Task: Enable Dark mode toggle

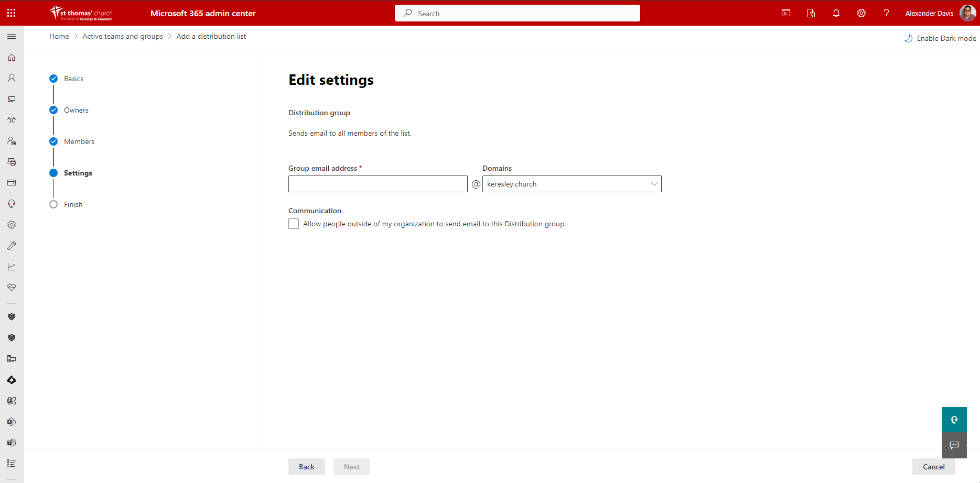Action: [x=940, y=38]
